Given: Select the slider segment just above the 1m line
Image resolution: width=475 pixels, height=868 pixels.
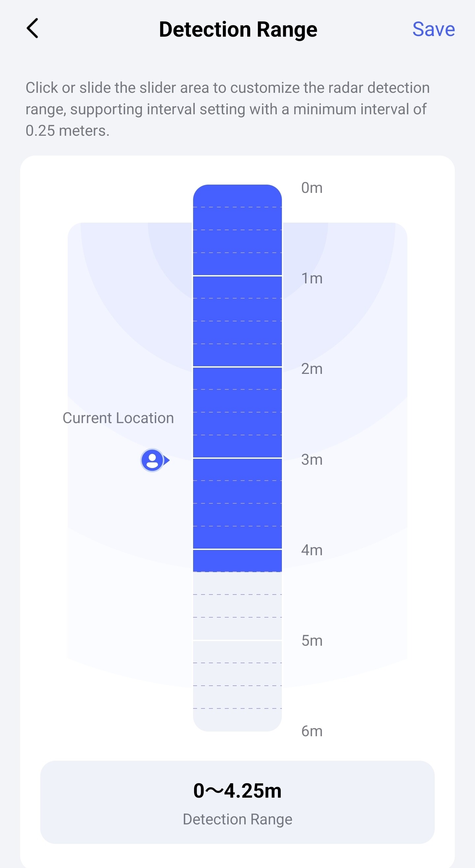Looking at the screenshot, I should [x=237, y=264].
